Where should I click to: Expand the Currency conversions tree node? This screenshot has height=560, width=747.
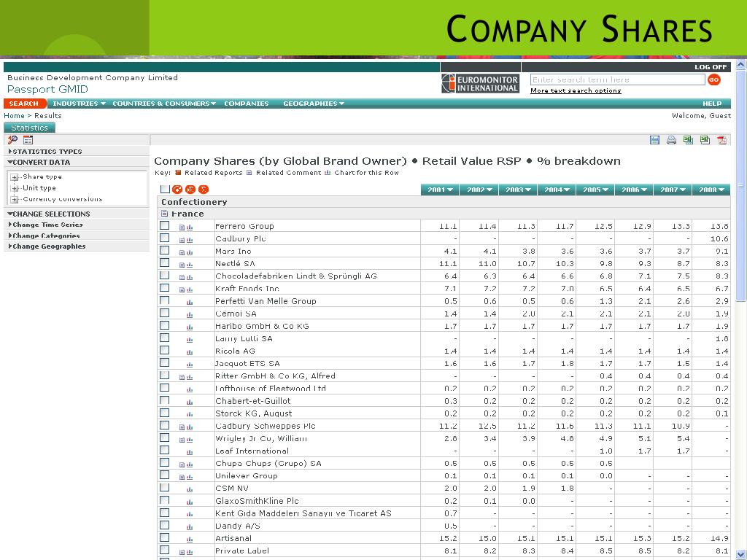point(15,200)
